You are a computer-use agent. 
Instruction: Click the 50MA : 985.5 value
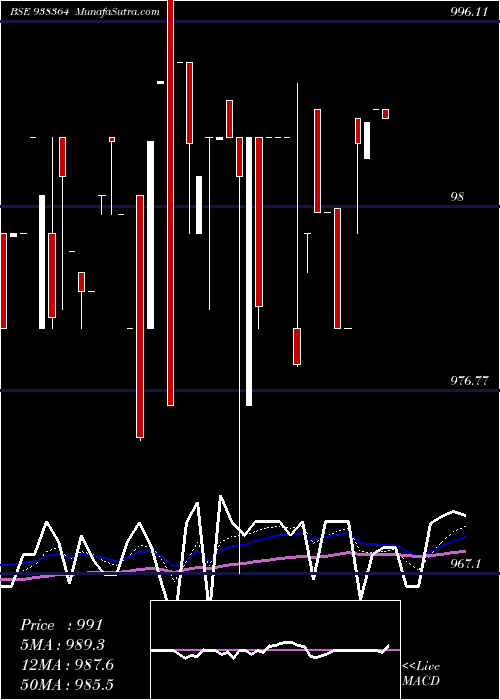click(x=67, y=684)
